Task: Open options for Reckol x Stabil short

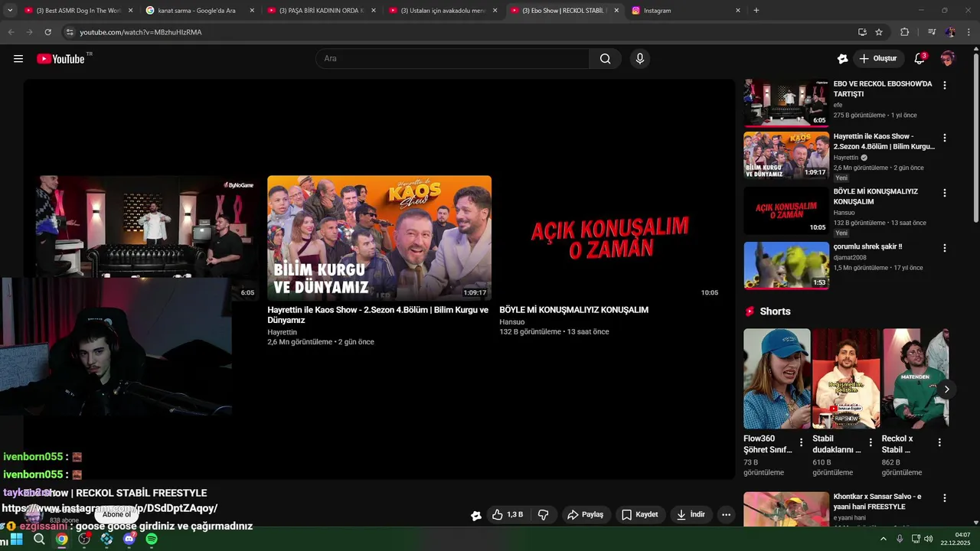Action: (939, 442)
